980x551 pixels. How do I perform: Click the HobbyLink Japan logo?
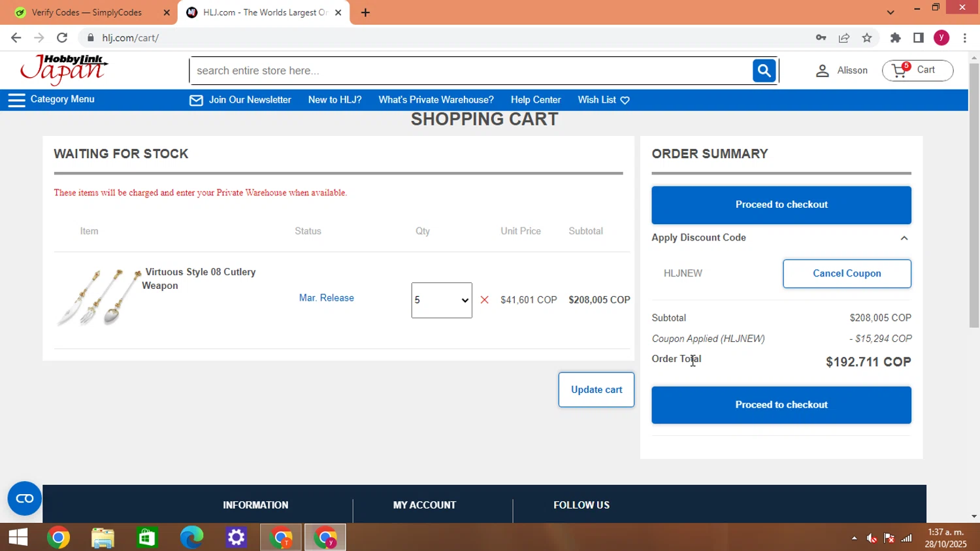64,70
